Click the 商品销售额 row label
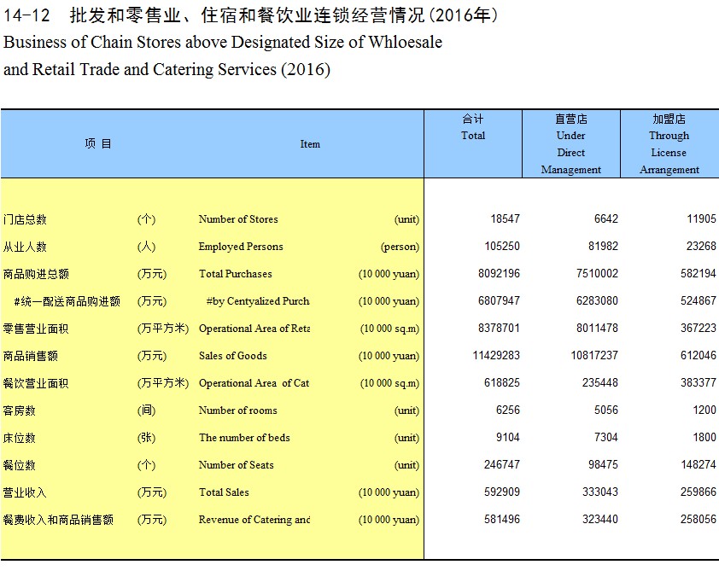 click(x=30, y=356)
